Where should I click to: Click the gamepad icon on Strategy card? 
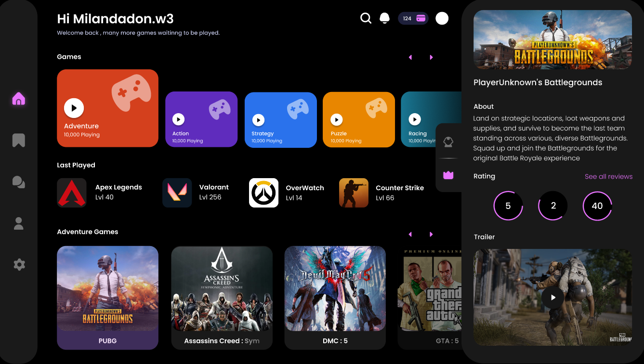298,109
